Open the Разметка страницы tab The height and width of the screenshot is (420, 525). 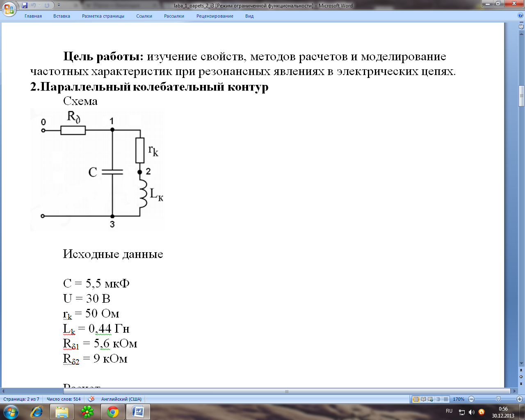coord(103,16)
